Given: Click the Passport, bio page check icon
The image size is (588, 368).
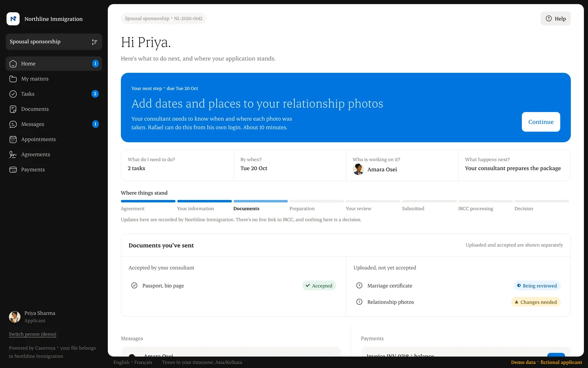Looking at the screenshot, I should pos(134,285).
